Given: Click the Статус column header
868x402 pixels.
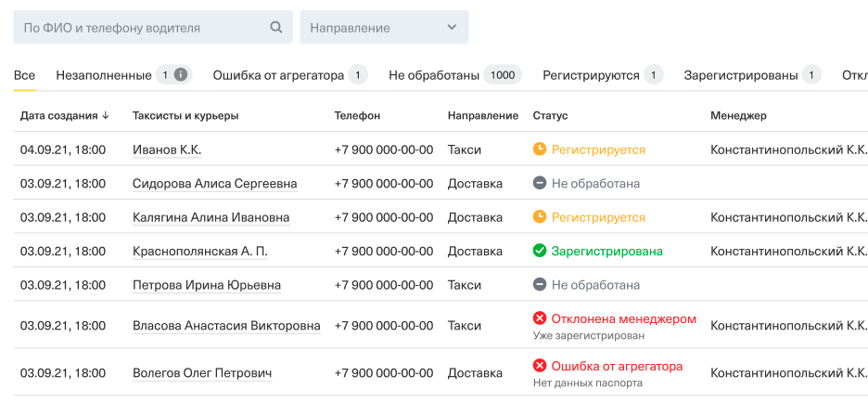Looking at the screenshot, I should [x=550, y=116].
